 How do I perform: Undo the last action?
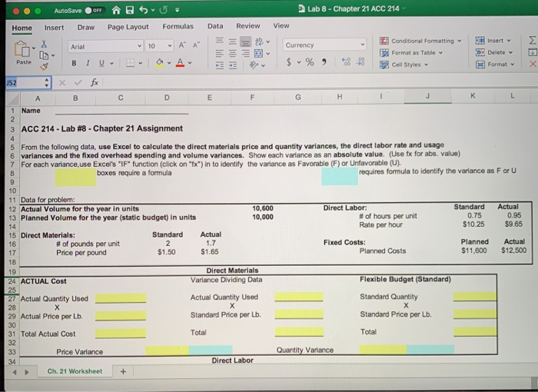pyautogui.click(x=144, y=10)
